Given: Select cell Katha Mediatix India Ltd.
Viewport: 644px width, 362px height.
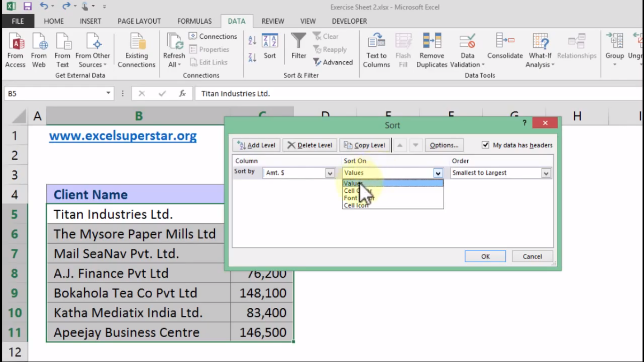Looking at the screenshot, I should [139, 313].
